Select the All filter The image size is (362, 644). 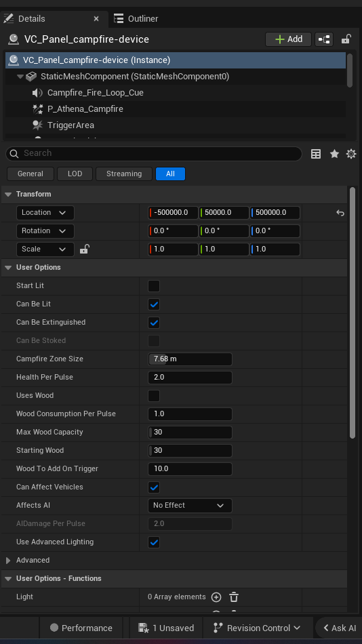(171, 174)
